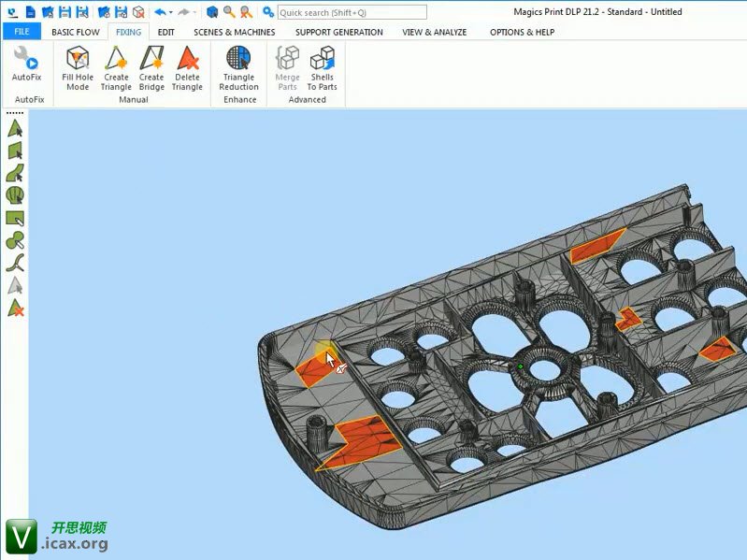
Task: Activate Fill Hole Mode
Action: pyautogui.click(x=78, y=68)
